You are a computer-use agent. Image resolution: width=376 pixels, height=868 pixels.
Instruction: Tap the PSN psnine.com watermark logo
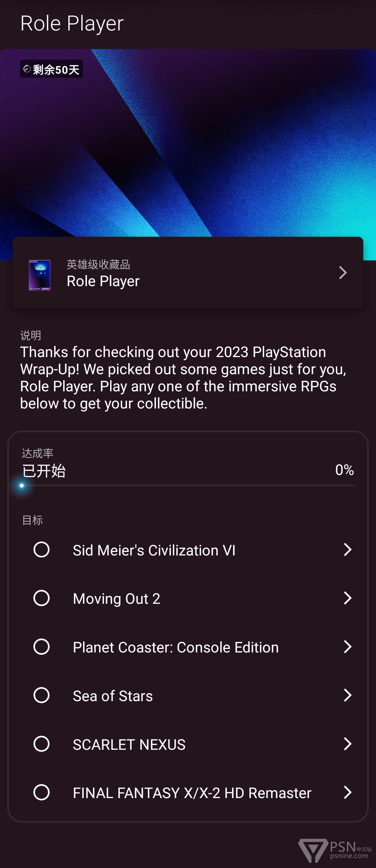[335, 850]
